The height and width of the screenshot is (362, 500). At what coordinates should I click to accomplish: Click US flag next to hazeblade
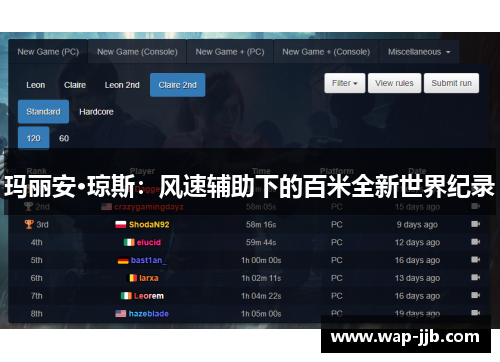[121, 314]
